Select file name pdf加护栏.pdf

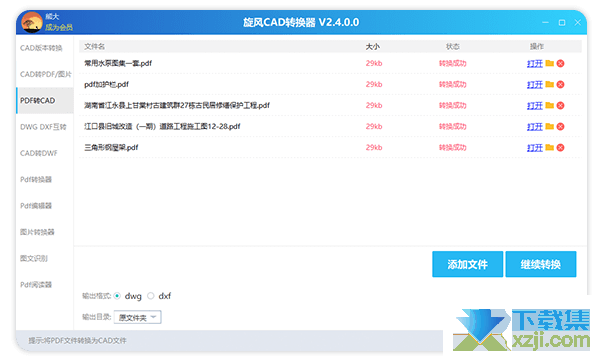point(107,84)
